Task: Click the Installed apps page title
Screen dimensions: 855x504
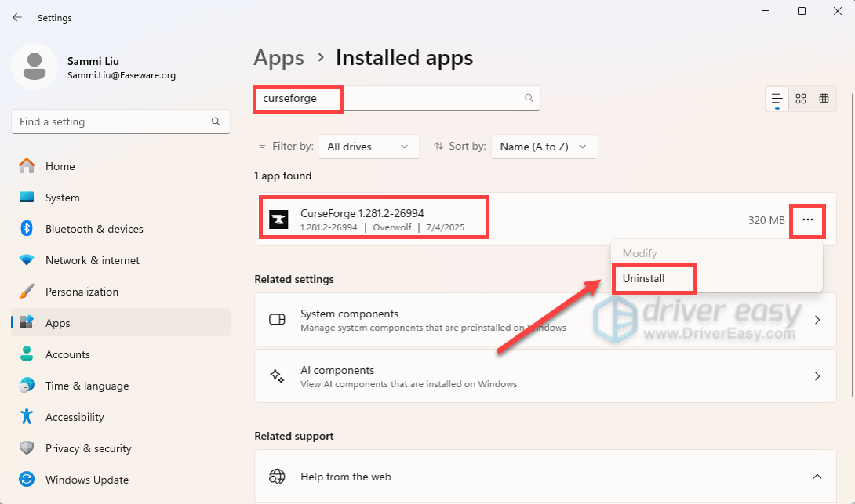Action: (404, 58)
